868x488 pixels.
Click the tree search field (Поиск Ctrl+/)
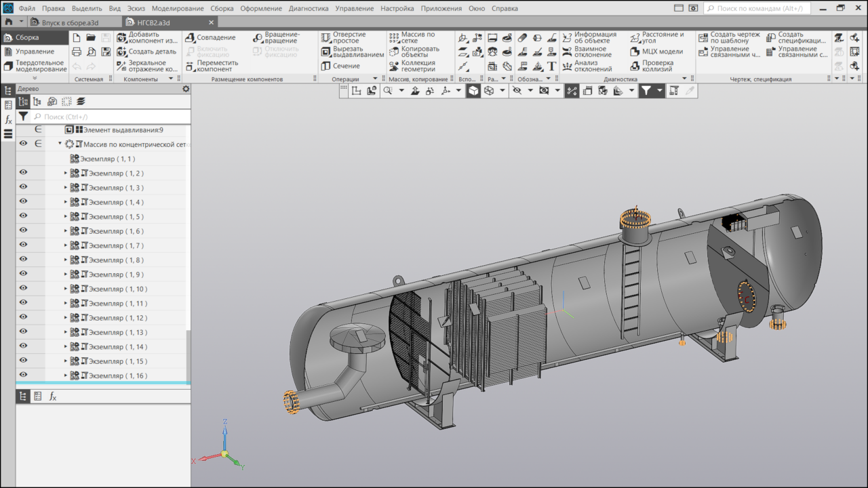tap(108, 117)
